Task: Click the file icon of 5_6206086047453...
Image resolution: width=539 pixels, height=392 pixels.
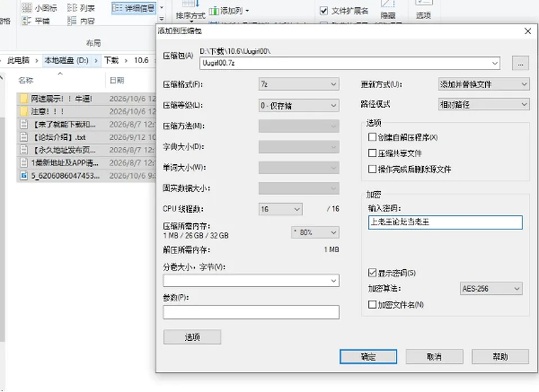Action: tap(24, 176)
